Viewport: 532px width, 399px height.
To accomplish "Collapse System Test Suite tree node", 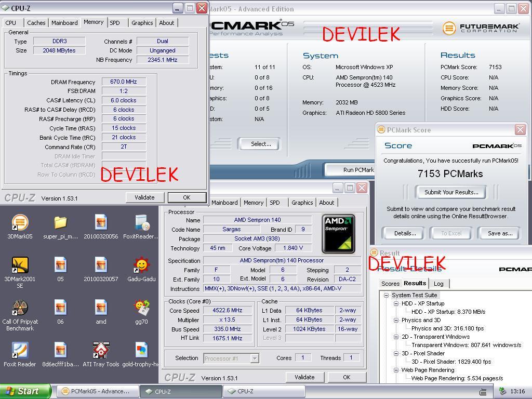I will (x=386, y=295).
